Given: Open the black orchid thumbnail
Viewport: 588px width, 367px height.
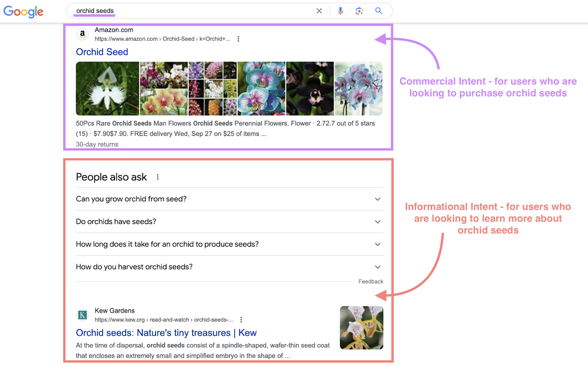Looking at the screenshot, I should click(x=310, y=89).
